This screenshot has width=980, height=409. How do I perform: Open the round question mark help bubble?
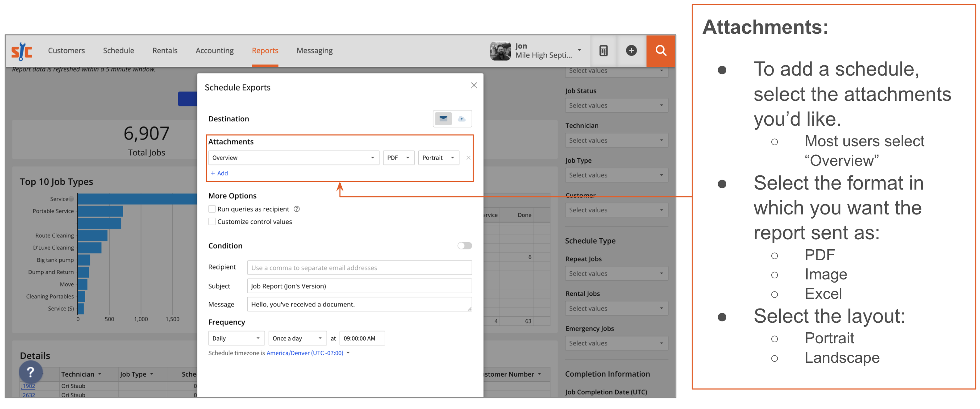tap(31, 372)
